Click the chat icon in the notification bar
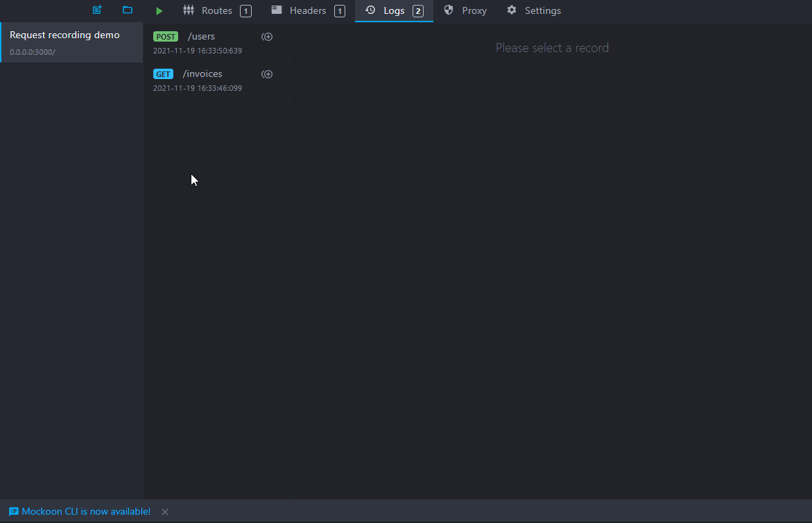This screenshot has height=523, width=812. [14, 512]
